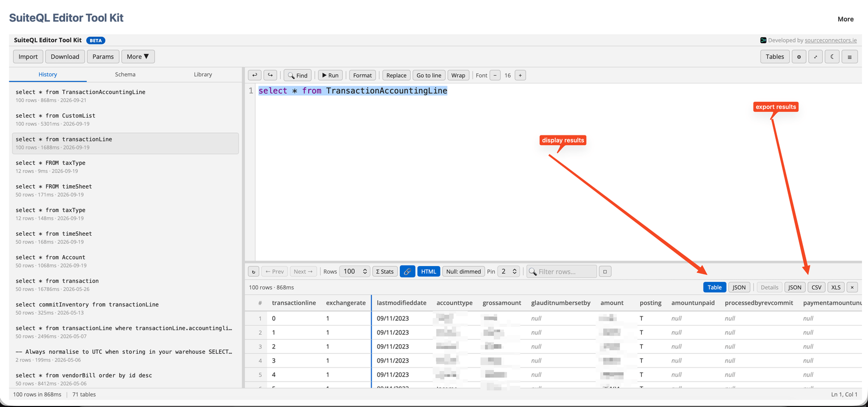
Task: Click the sourceconnectors logo icon
Action: coord(763,40)
